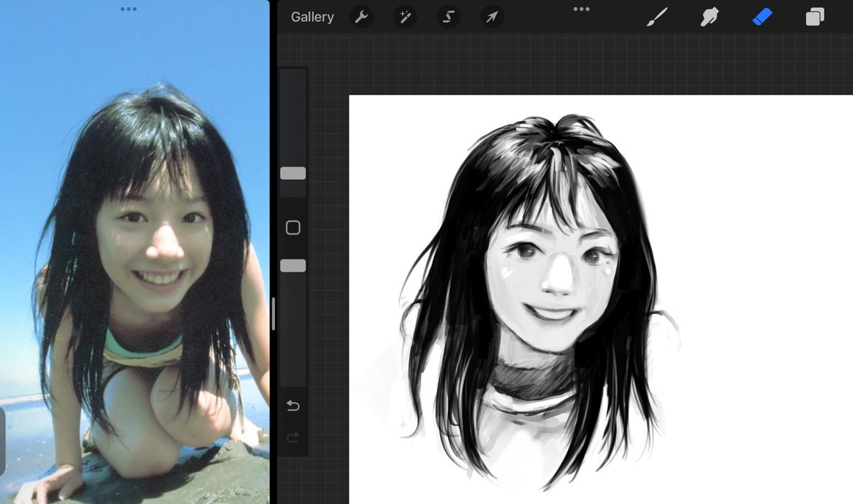The width and height of the screenshot is (853, 504).
Task: Return to the Procreate Gallery
Action: point(312,17)
